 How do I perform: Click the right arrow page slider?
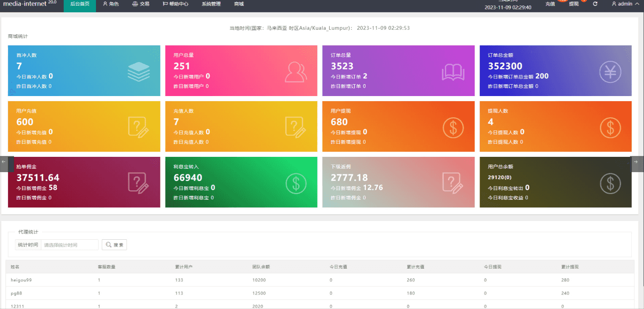click(x=636, y=162)
